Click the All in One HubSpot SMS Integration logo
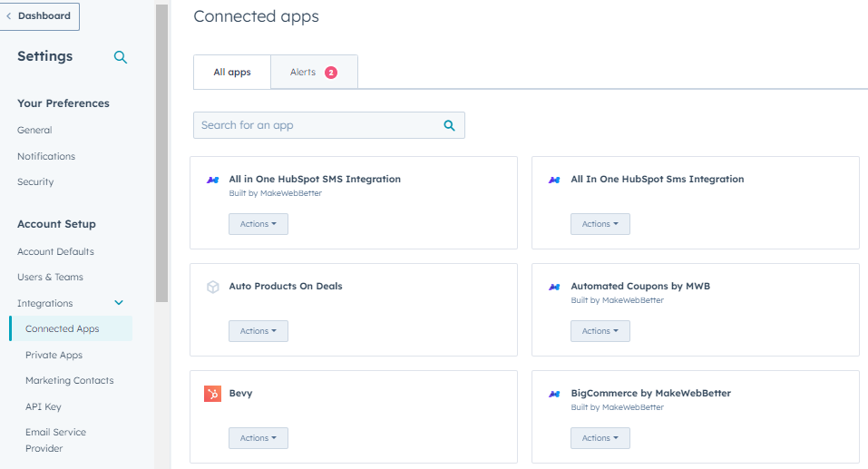The height and width of the screenshot is (469, 868). [212, 180]
